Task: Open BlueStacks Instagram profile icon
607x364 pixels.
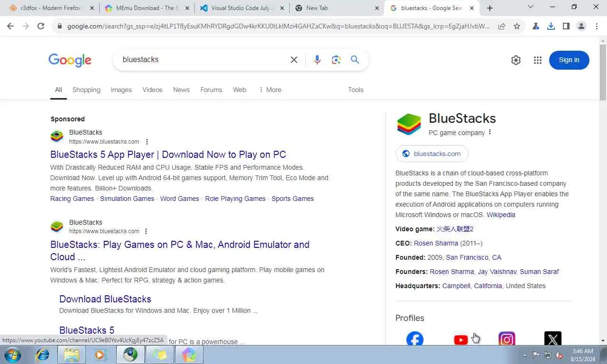Action: point(507,339)
